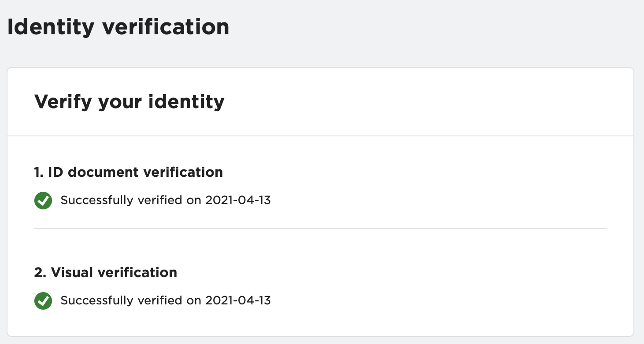Click success message under ID document verification
The image size is (644, 344).
[166, 201]
